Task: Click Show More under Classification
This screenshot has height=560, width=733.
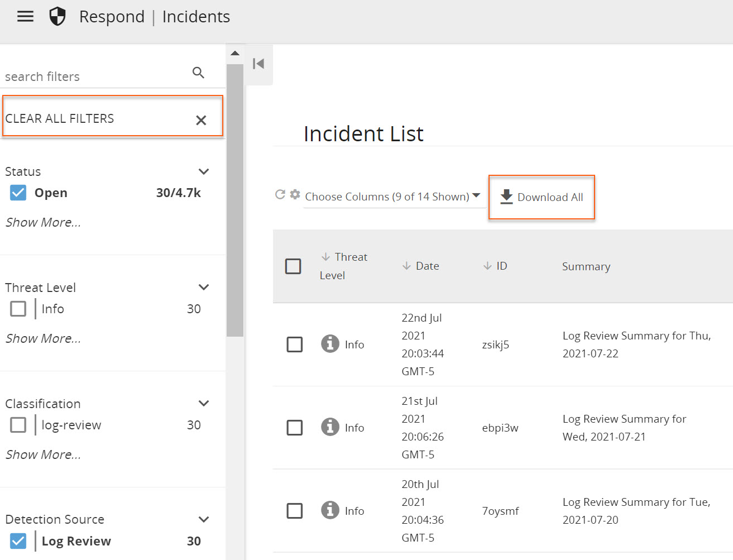Action: pyautogui.click(x=43, y=454)
